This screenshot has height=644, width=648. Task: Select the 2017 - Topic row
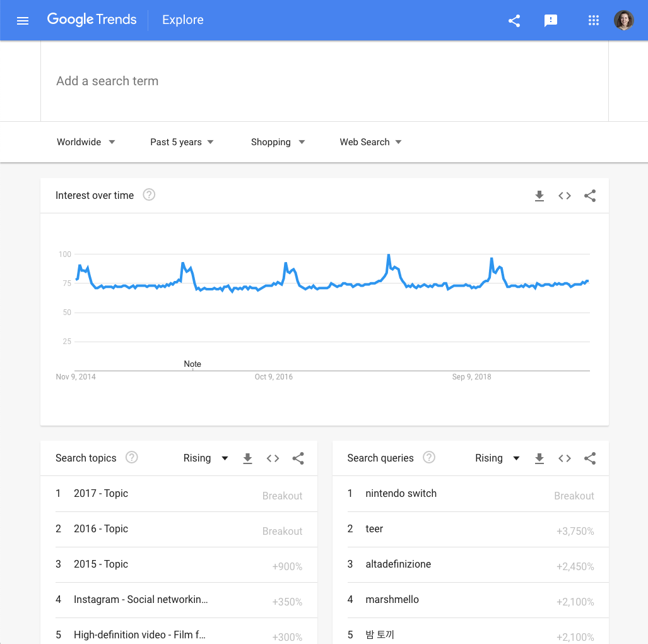pos(179,494)
